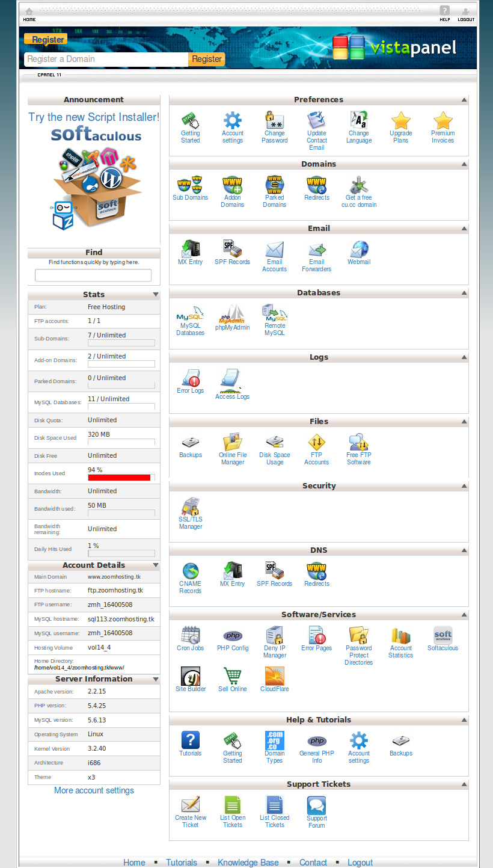Collapse the Email section
The width and height of the screenshot is (493, 868).
(x=464, y=229)
